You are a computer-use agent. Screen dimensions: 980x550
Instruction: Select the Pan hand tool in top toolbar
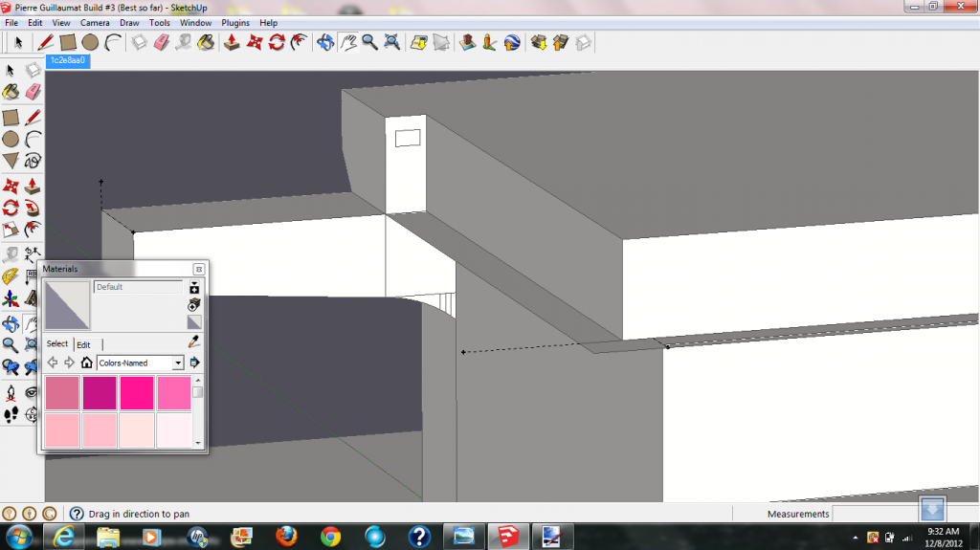point(347,42)
